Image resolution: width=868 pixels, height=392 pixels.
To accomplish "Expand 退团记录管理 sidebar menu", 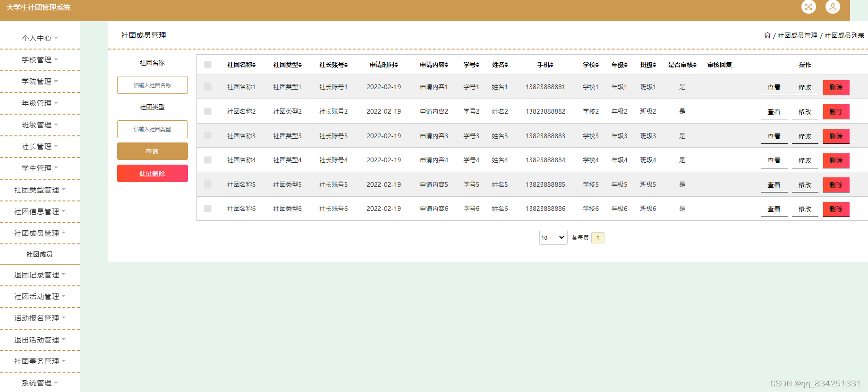I will click(x=40, y=275).
